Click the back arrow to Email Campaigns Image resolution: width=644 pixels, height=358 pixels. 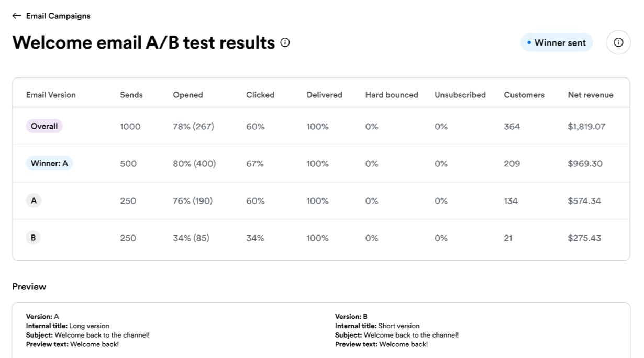pyautogui.click(x=16, y=16)
